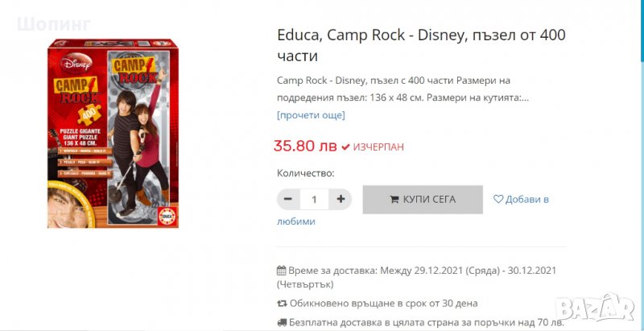Click the delivery truck icon
This screenshot has height=331, width=644.
click(x=282, y=323)
